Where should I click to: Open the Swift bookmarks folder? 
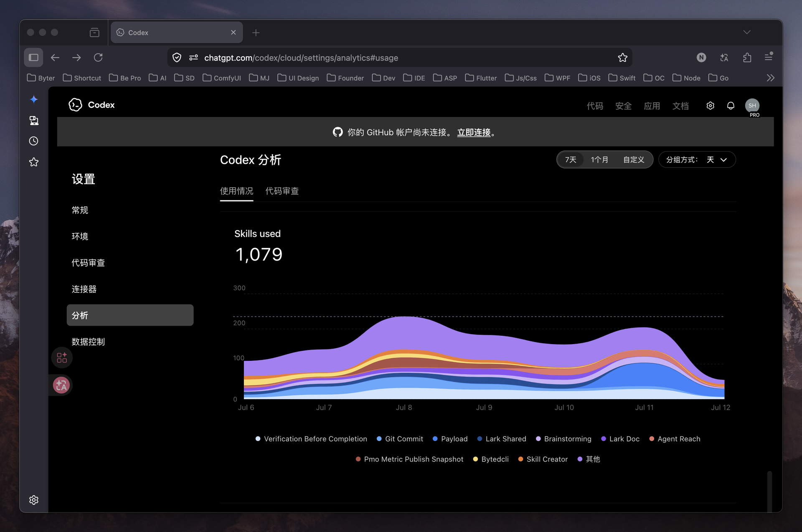[x=622, y=78]
